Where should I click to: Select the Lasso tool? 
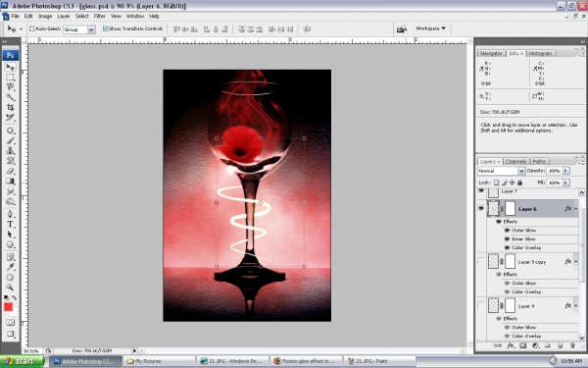point(10,87)
